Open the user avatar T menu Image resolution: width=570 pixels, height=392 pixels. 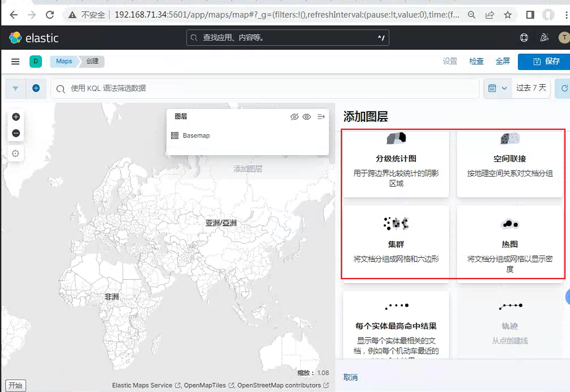pyautogui.click(x=564, y=38)
